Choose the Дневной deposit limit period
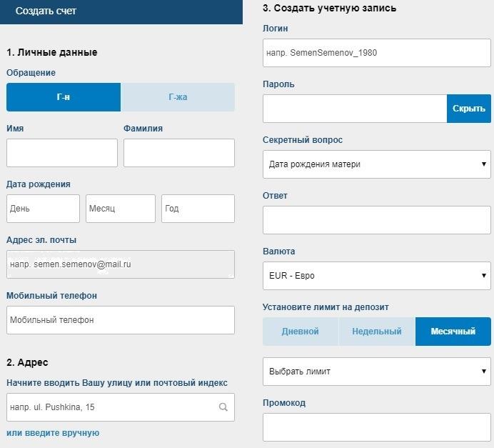494x448 pixels. point(301,332)
